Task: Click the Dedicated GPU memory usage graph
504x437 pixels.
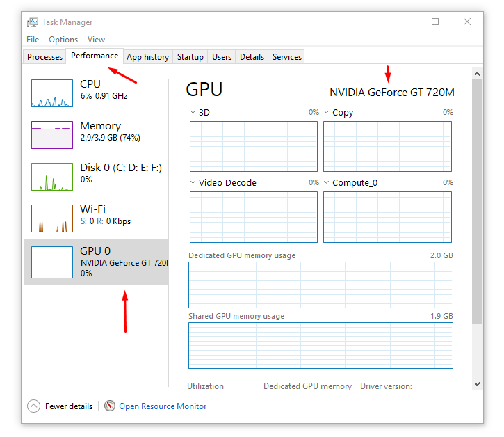Action: click(320, 285)
